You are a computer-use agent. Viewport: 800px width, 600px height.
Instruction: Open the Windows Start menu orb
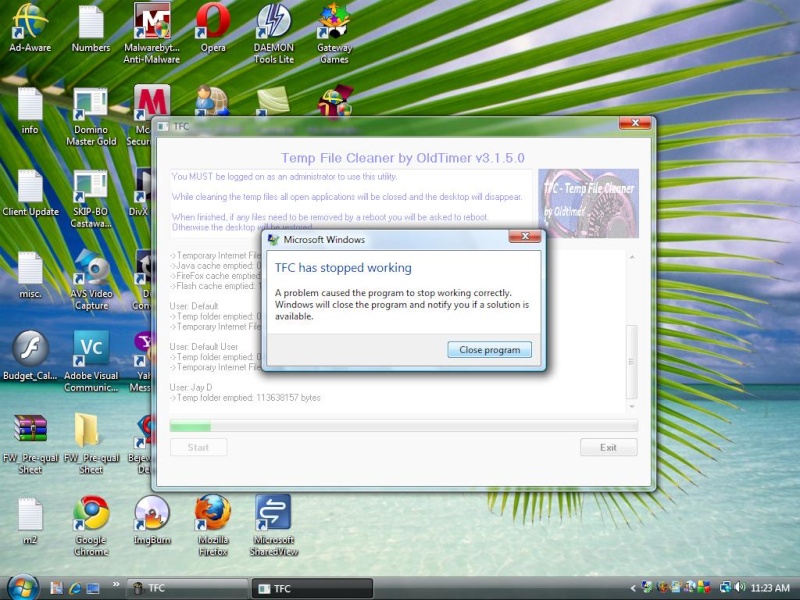pos(23,587)
